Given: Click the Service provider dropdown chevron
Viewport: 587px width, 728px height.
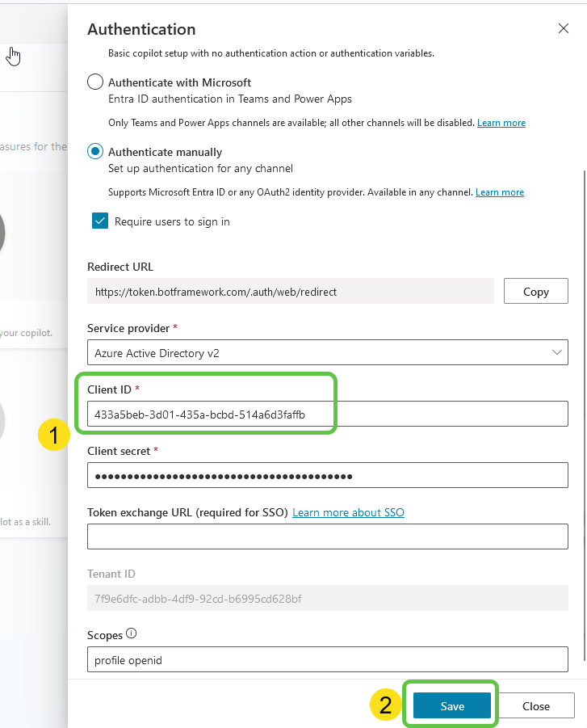Looking at the screenshot, I should point(556,353).
